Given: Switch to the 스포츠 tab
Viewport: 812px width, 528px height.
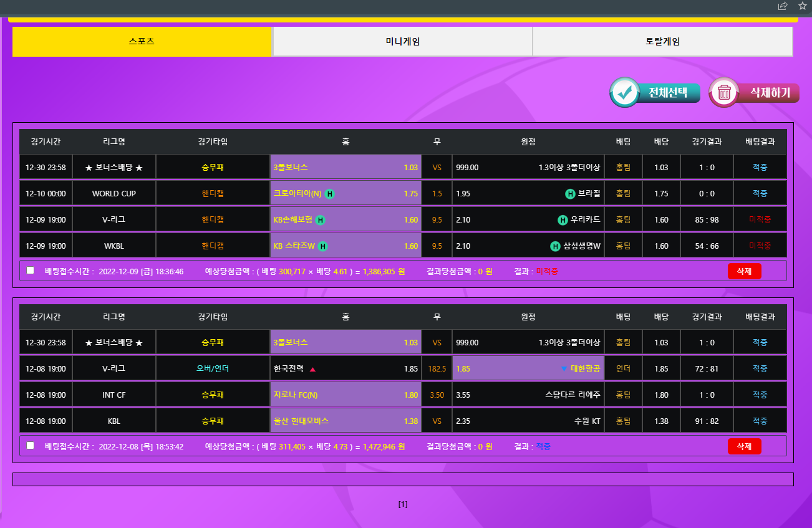Looking at the screenshot, I should point(142,42).
